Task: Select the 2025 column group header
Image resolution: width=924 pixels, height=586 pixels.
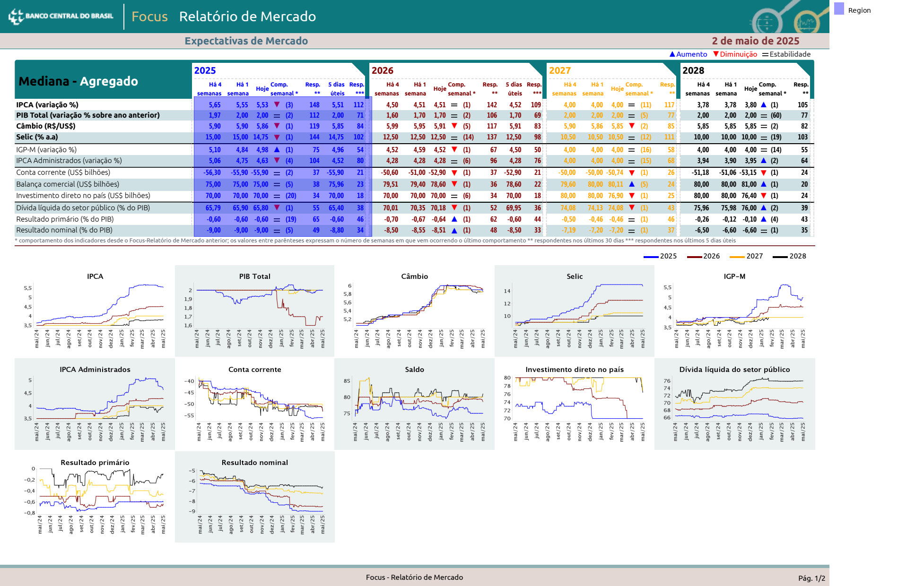Action: pos(205,70)
